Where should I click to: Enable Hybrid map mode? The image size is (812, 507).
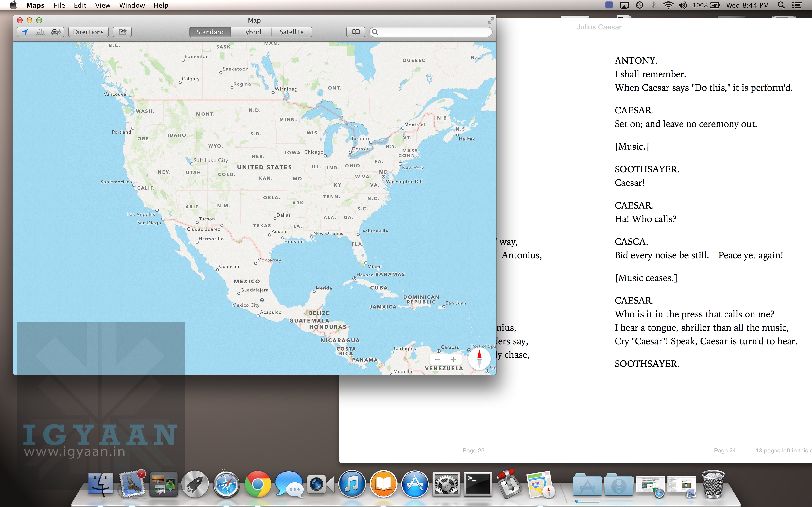251,32
